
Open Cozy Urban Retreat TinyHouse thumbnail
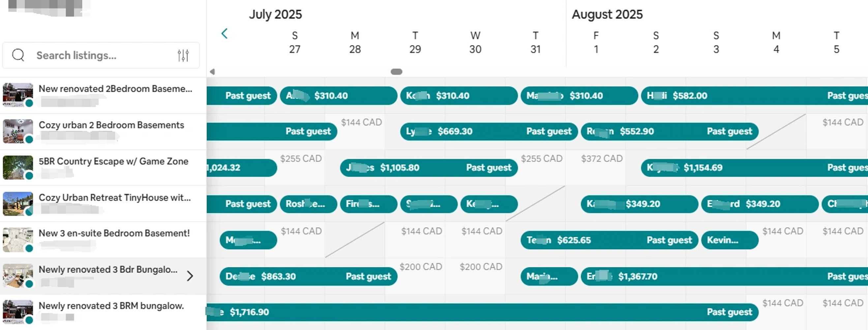click(x=18, y=204)
